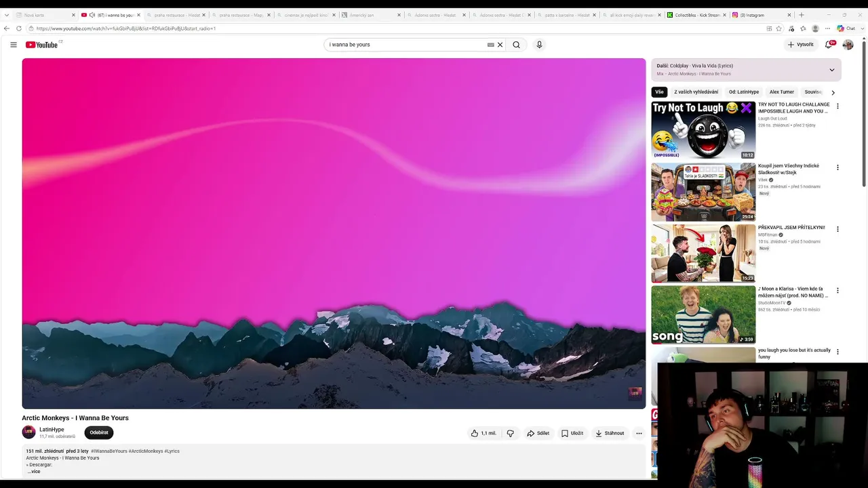Clear the search query with the X
Image resolution: width=868 pixels, height=488 pixels.
(500, 45)
